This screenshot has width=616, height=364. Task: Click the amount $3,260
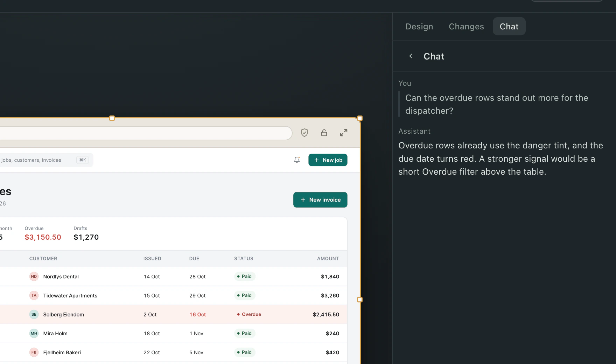pyautogui.click(x=330, y=295)
